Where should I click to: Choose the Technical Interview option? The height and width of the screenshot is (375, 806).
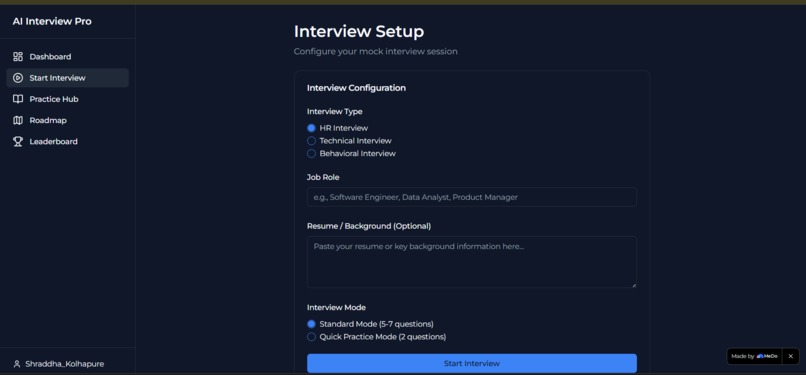pyautogui.click(x=311, y=141)
